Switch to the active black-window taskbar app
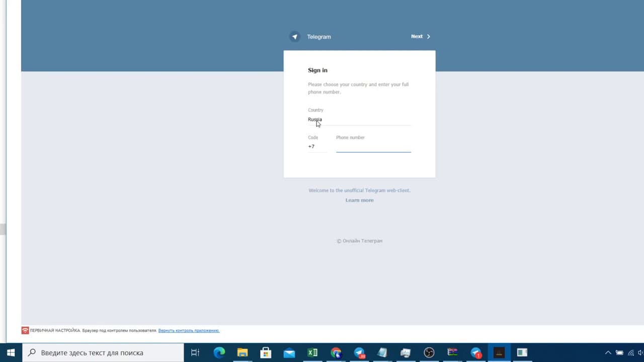This screenshot has width=644, height=362. (499, 352)
